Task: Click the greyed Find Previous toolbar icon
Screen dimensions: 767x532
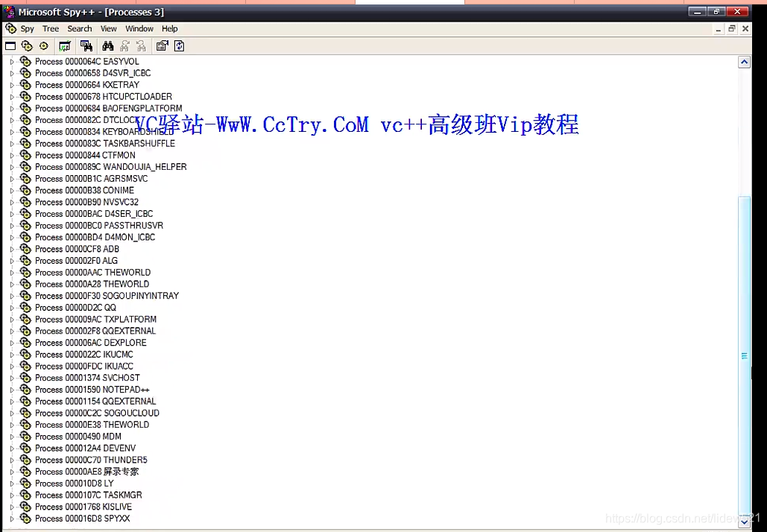Action: coord(142,46)
